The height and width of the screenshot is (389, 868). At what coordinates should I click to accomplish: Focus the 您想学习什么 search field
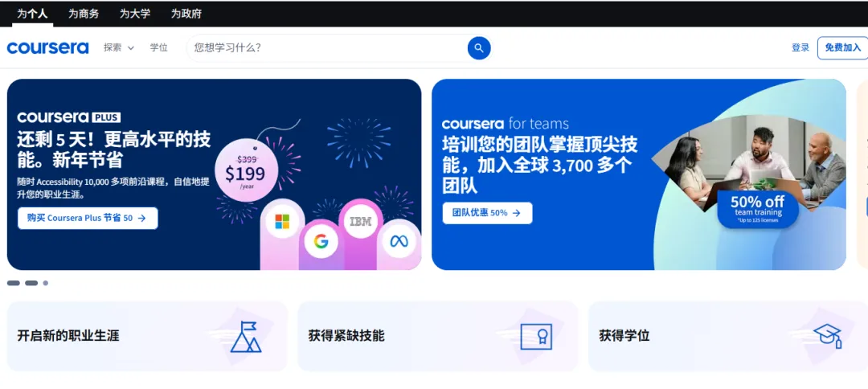tap(326, 48)
